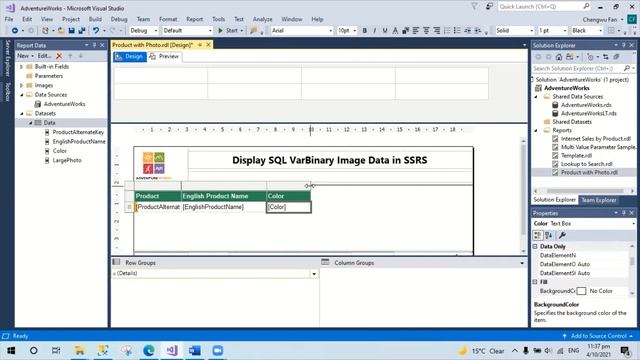Open the Report menu

pos(194,19)
